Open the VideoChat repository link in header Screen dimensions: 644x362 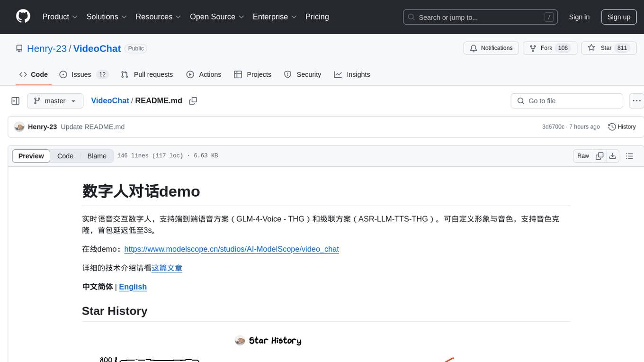click(x=97, y=48)
